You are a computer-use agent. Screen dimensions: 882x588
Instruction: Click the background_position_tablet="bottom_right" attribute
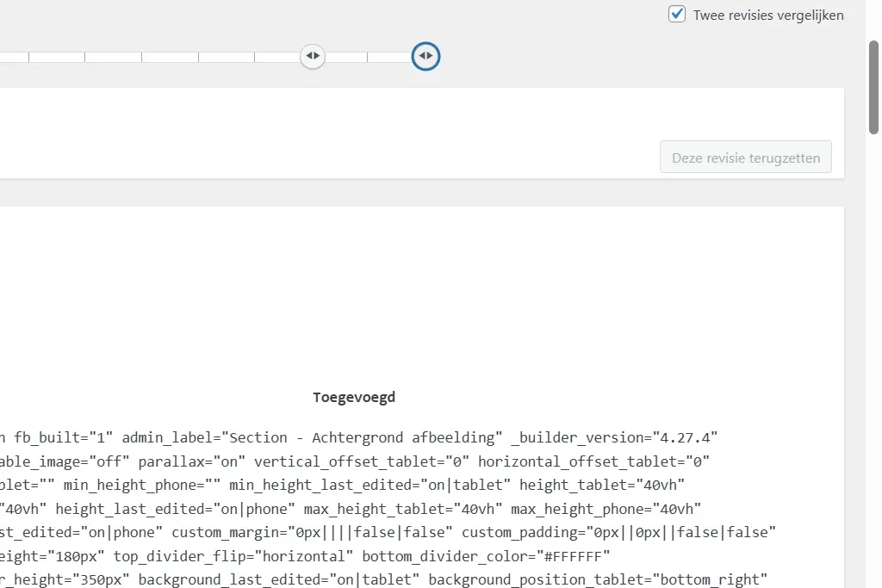(598, 578)
